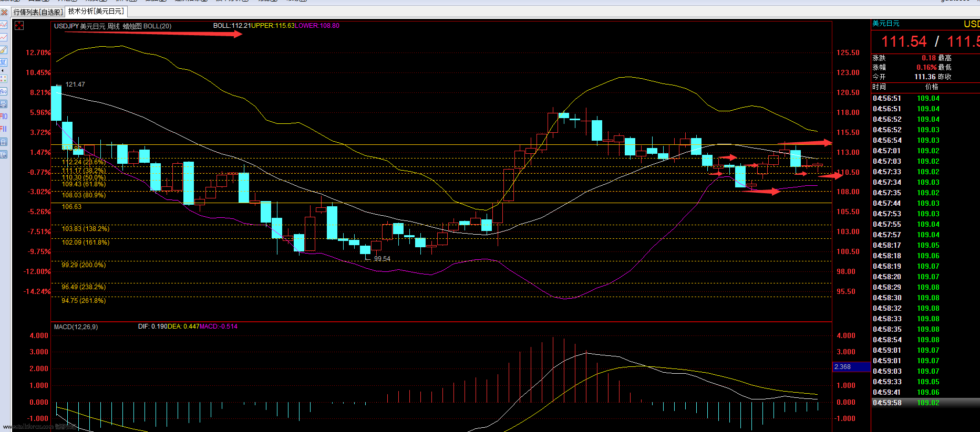
Task: Select the 04:58:54 tick row
Action: (x=925, y=340)
